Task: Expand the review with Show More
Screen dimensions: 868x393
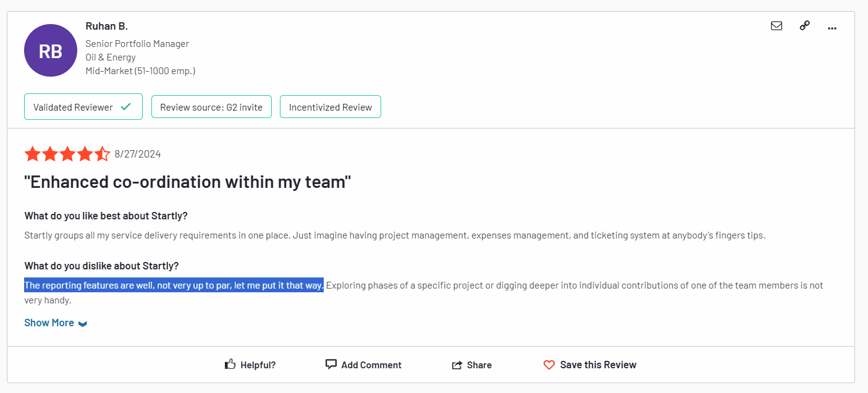Action: [x=56, y=323]
